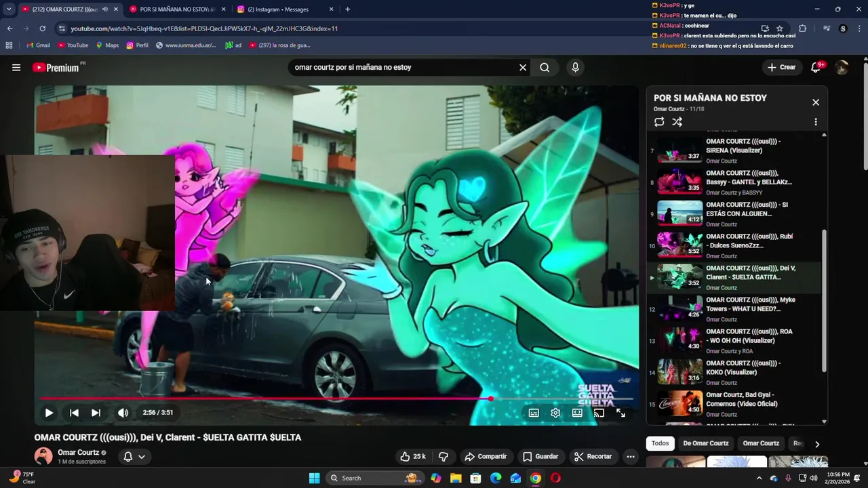868x488 pixels.
Task: Select Rubí - Dulces SuenoZzz track
Action: click(734, 246)
